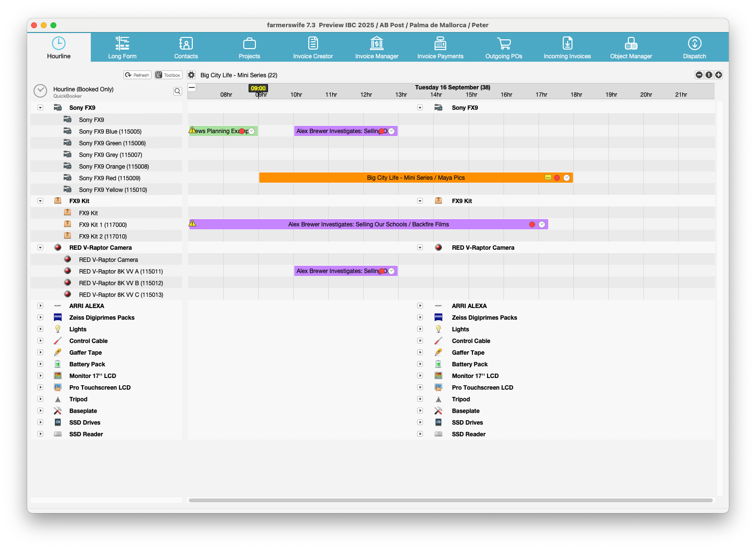Click the Tuesday 16 September date header

[x=453, y=87]
